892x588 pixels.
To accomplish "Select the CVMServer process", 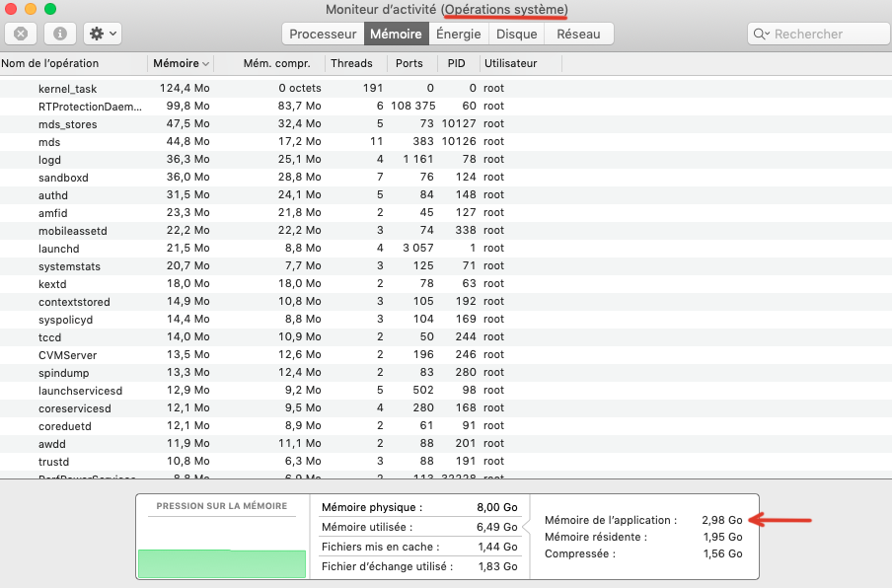I will (x=446, y=355).
